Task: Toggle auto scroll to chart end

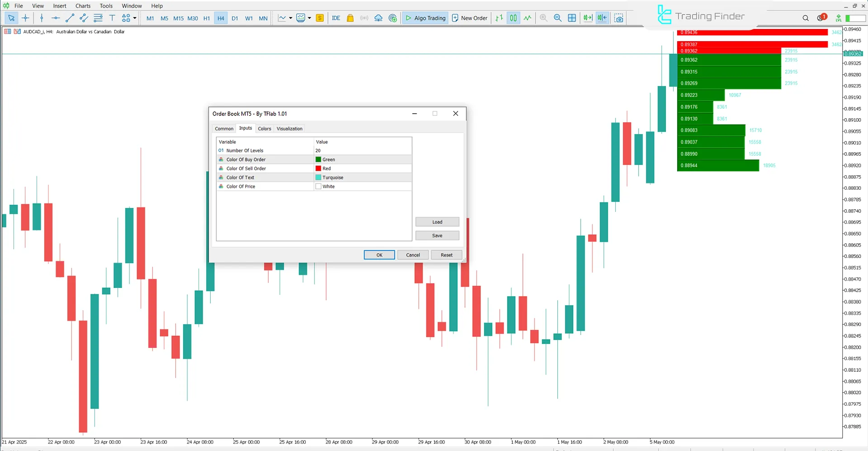Action: coord(587,18)
